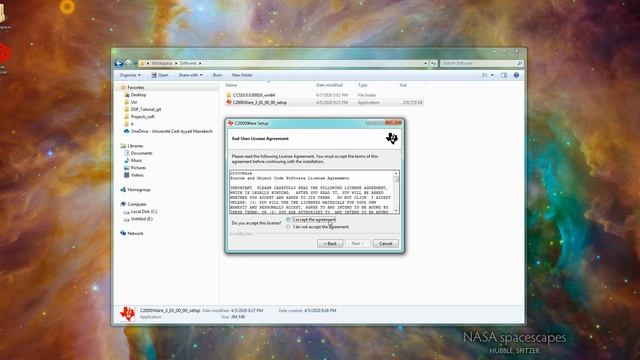Sort files by the Size column header

pyautogui.click(x=403, y=85)
